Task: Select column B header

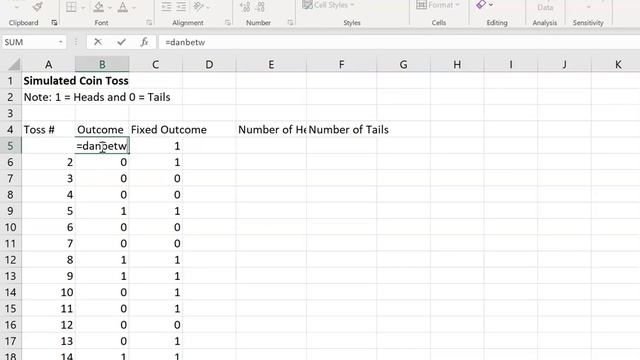Action: coord(102,64)
